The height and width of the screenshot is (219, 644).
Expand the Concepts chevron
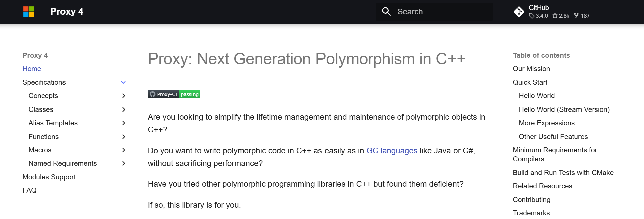[x=123, y=96]
